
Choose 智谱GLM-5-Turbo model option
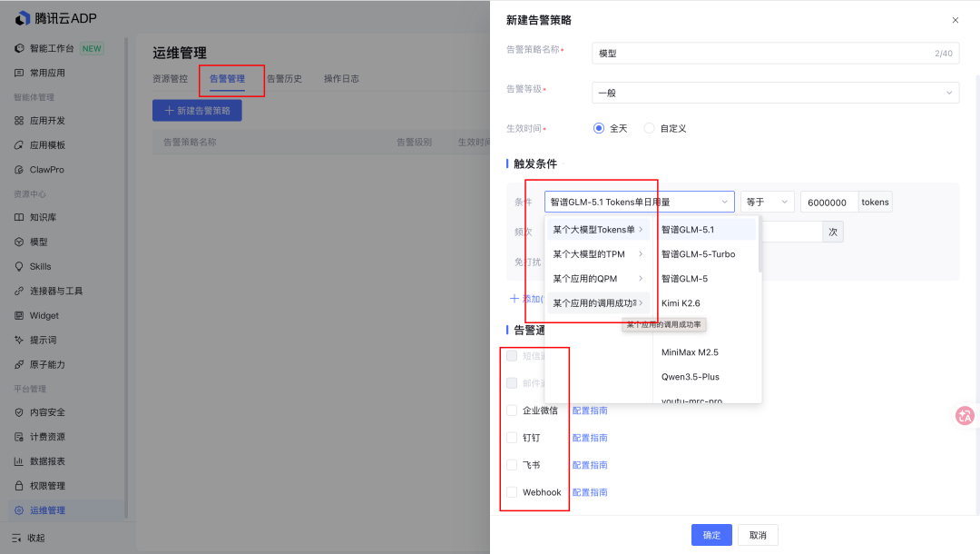coord(706,254)
